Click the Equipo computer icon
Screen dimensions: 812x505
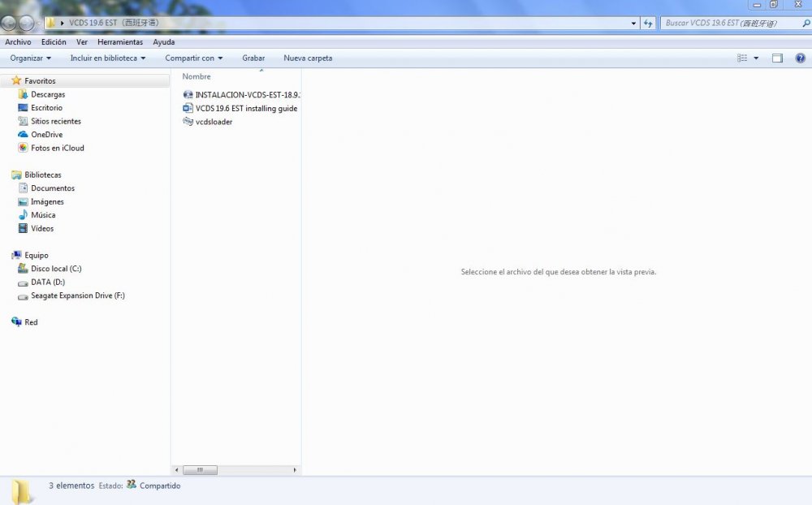click(x=16, y=255)
